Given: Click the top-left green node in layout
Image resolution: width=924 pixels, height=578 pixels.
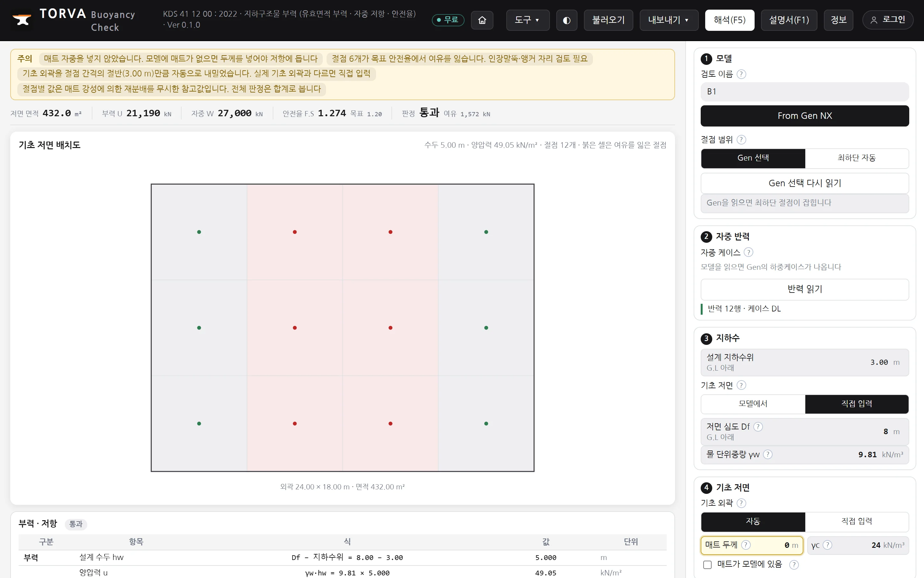Looking at the screenshot, I should tap(199, 232).
